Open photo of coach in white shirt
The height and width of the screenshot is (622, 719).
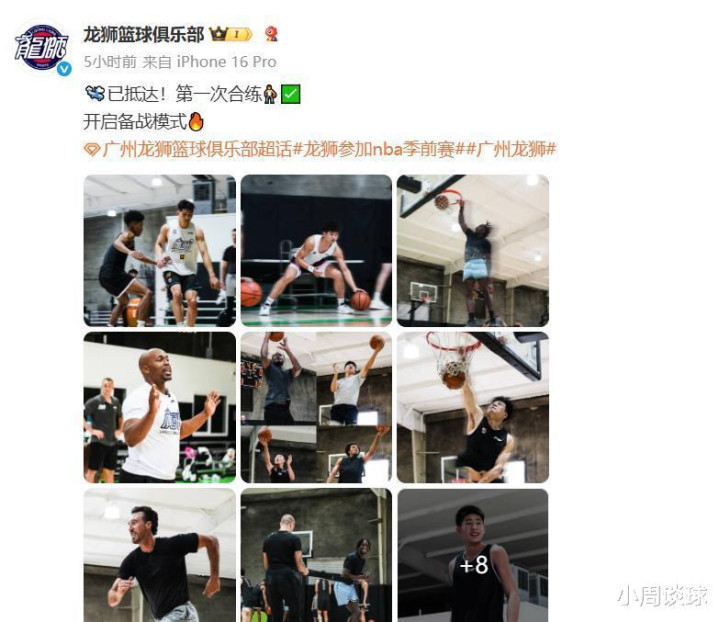(x=160, y=407)
